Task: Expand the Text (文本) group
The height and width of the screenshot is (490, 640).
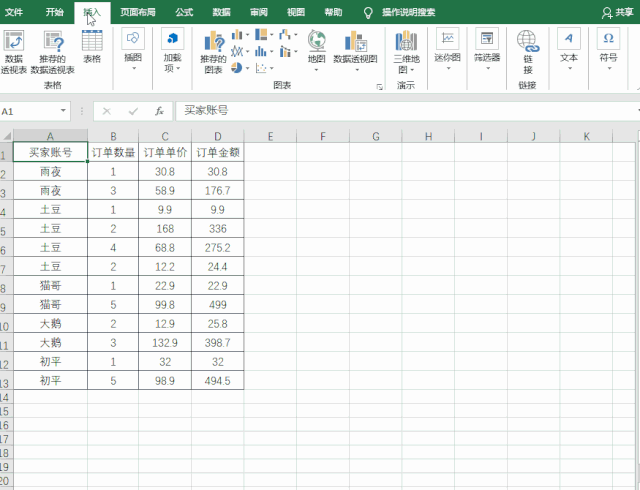Action: coord(569,51)
